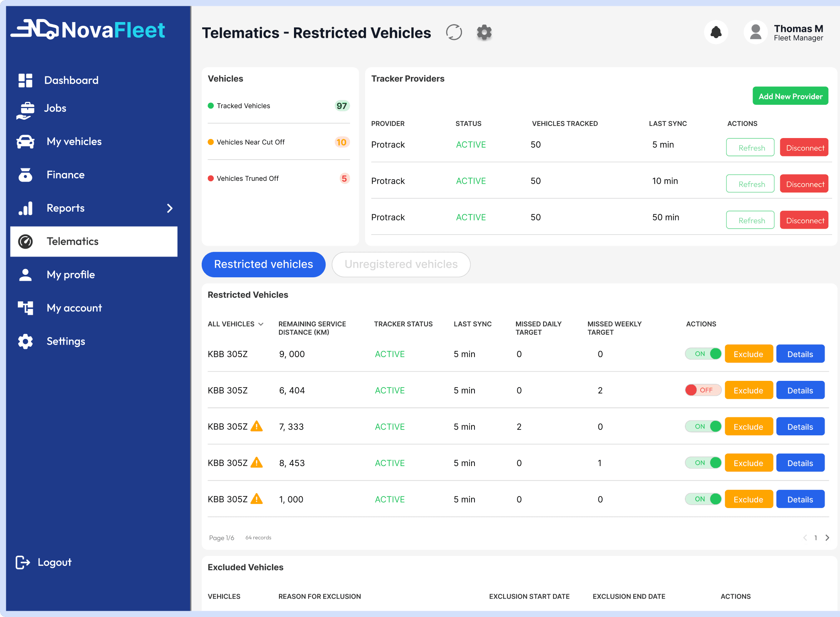The width and height of the screenshot is (840, 617).
Task: Click the Vehicles Truned Off badge 5
Action: [x=344, y=178]
